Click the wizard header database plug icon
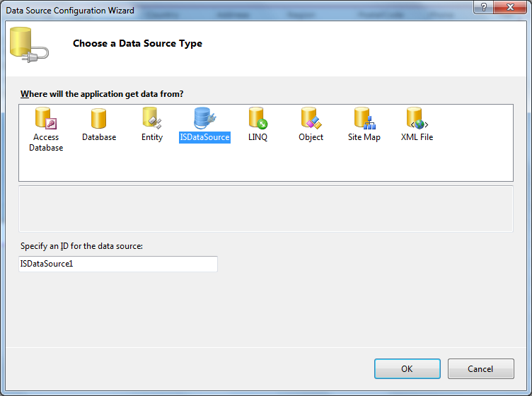The height and width of the screenshot is (396, 532). [29, 44]
